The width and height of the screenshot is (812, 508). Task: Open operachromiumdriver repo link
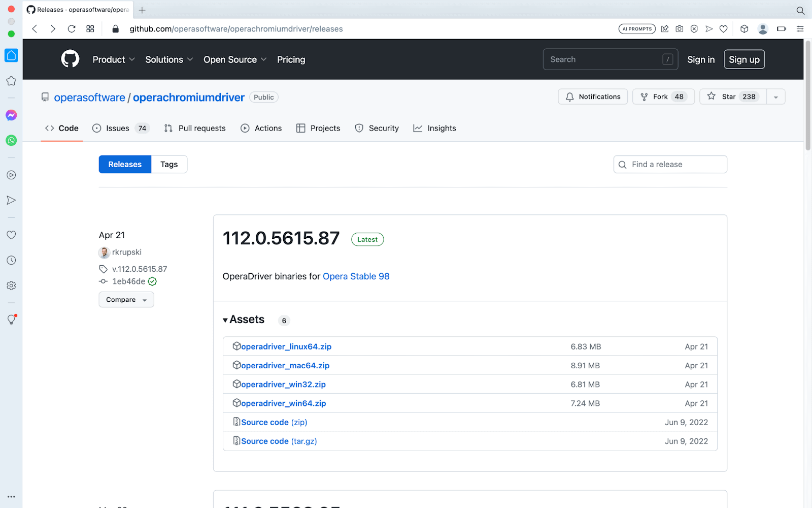(189, 98)
